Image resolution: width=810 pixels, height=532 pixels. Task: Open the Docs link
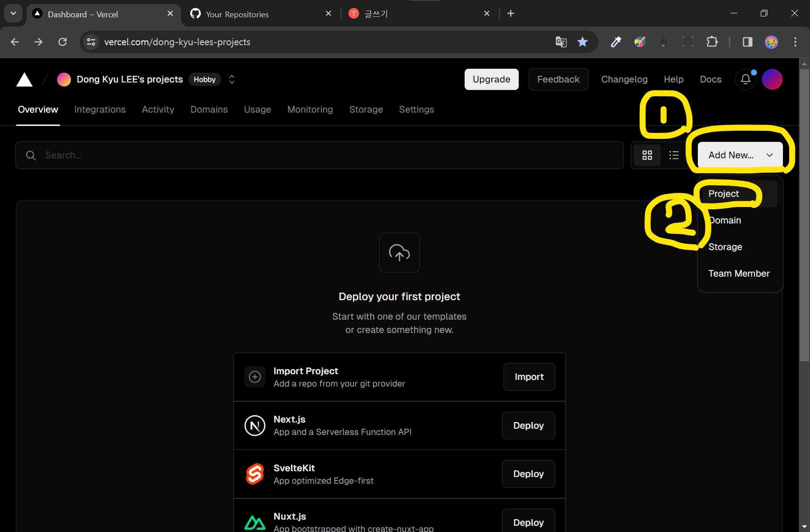[711, 79]
